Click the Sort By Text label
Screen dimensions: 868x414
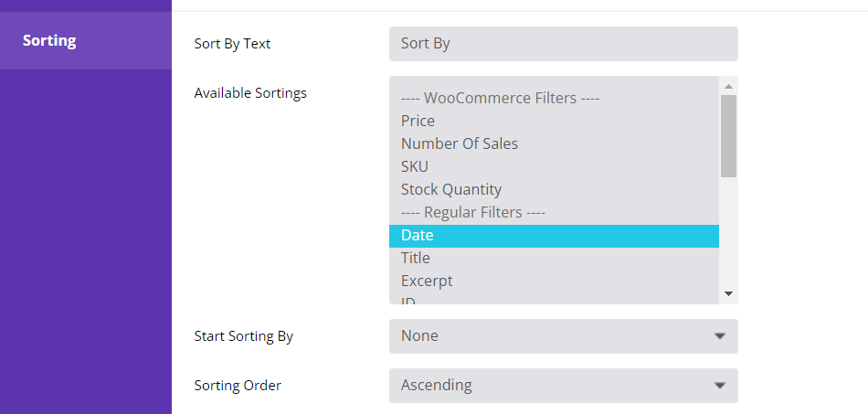[232, 44]
